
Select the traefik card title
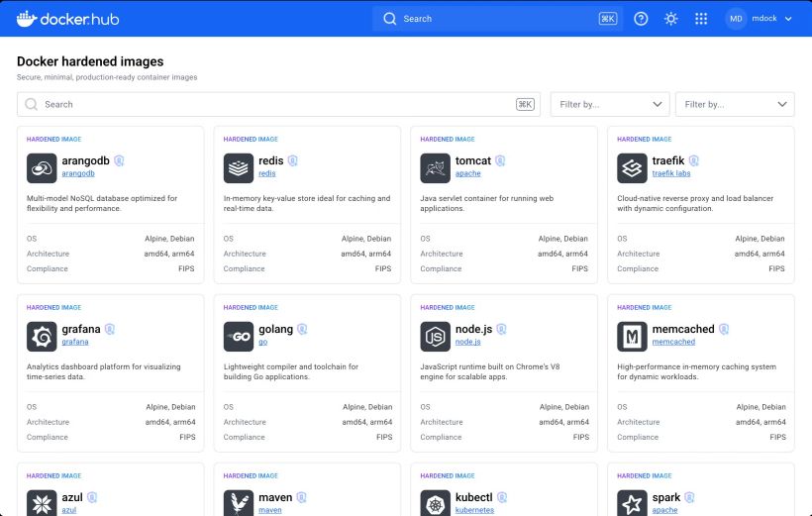(x=668, y=160)
